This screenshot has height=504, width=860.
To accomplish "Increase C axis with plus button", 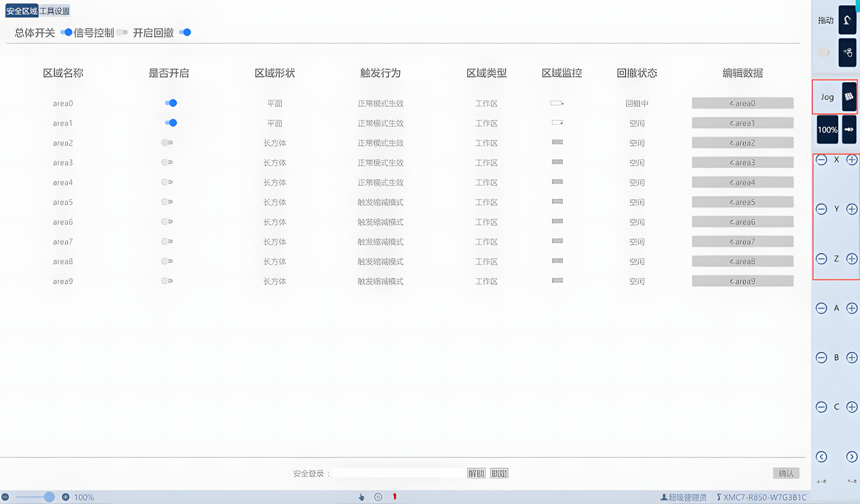I will 852,407.
